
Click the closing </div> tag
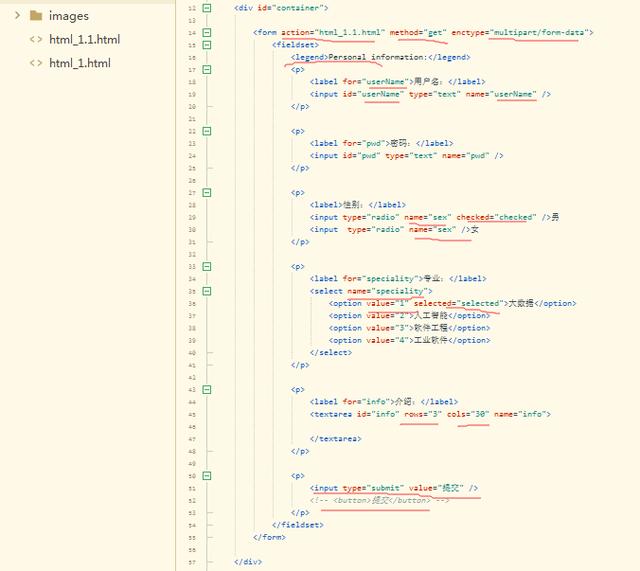click(x=248, y=562)
